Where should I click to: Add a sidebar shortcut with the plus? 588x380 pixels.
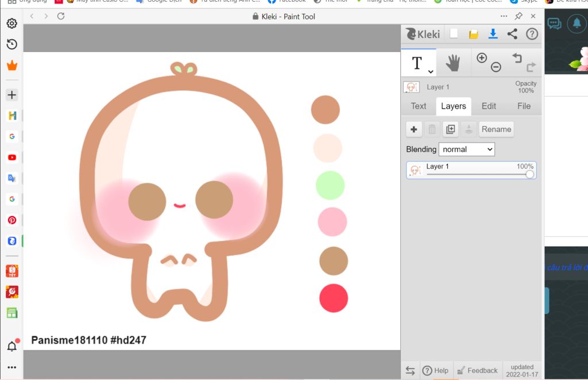[12, 95]
